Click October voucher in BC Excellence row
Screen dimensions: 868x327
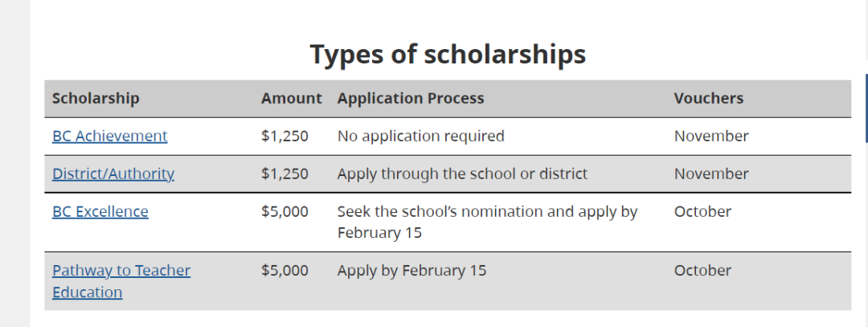pyautogui.click(x=702, y=211)
